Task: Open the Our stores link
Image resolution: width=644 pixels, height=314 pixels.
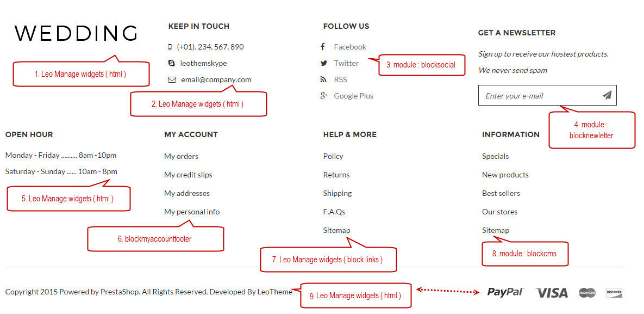Action: click(500, 212)
